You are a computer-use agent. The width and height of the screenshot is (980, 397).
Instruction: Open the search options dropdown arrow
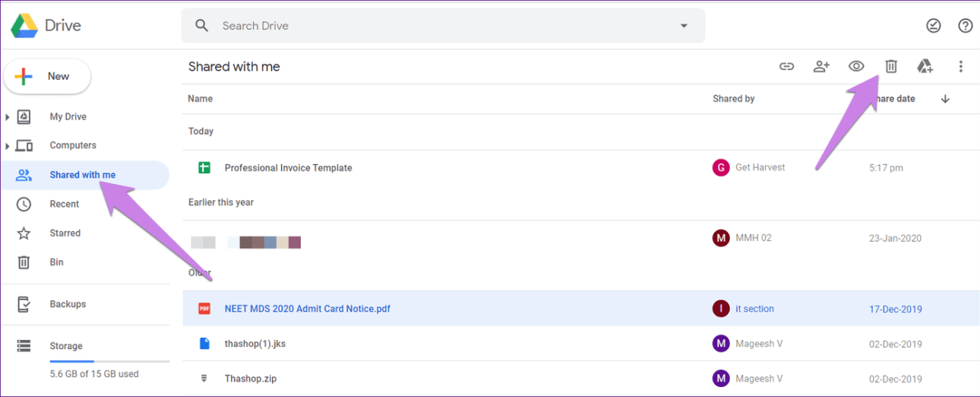684,26
